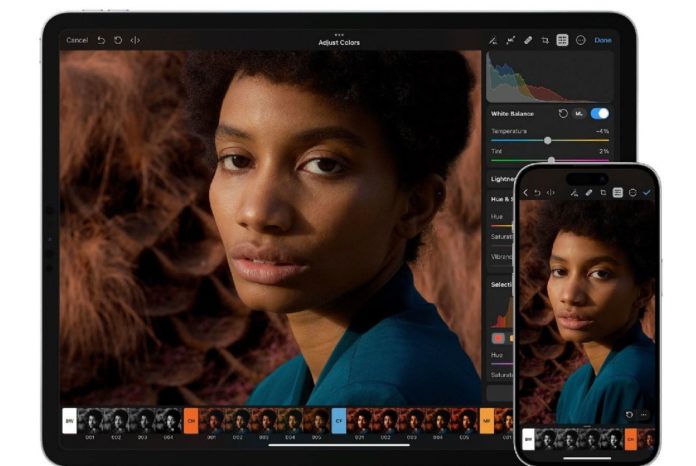696x466 pixels.
Task: Select the ML Denoise sparkle icon on iPad
Action: 510,40
